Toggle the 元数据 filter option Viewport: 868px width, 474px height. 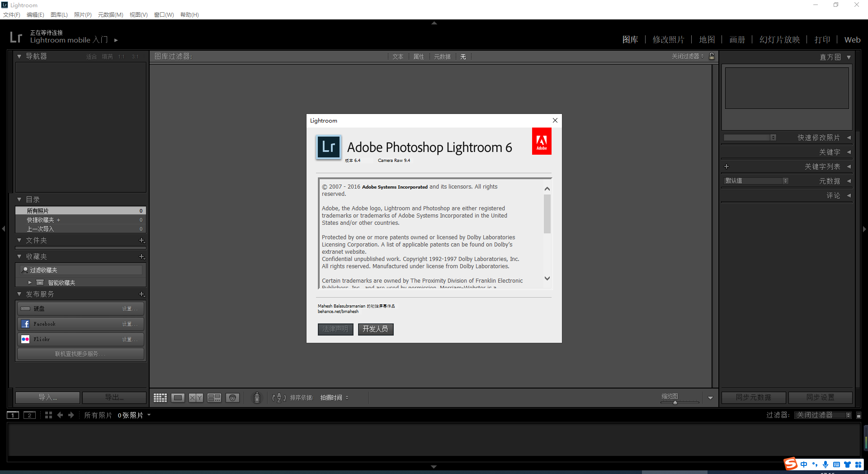pyautogui.click(x=442, y=56)
